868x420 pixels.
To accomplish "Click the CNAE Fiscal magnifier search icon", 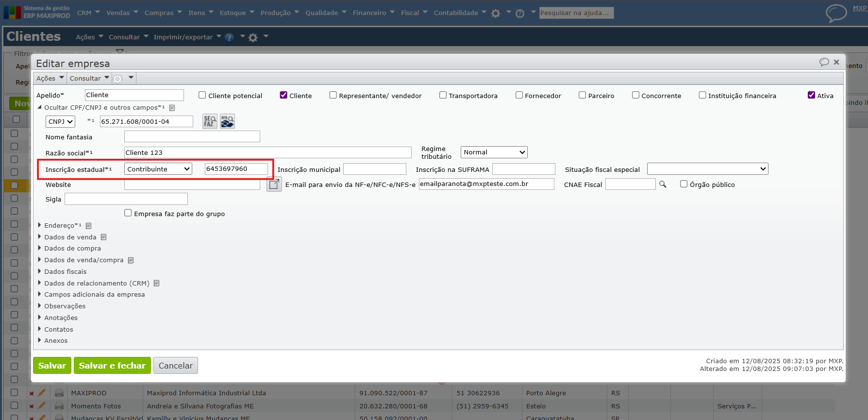I will coord(663,184).
